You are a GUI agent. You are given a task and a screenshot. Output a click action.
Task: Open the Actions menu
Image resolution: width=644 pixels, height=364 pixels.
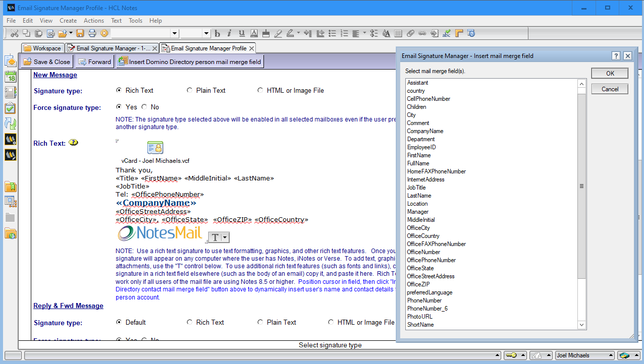pyautogui.click(x=93, y=21)
